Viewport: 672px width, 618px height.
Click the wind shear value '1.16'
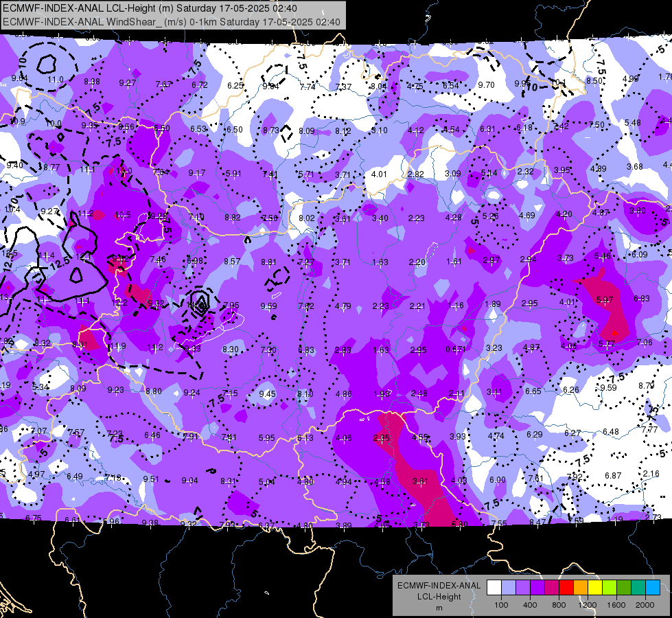click(455, 306)
